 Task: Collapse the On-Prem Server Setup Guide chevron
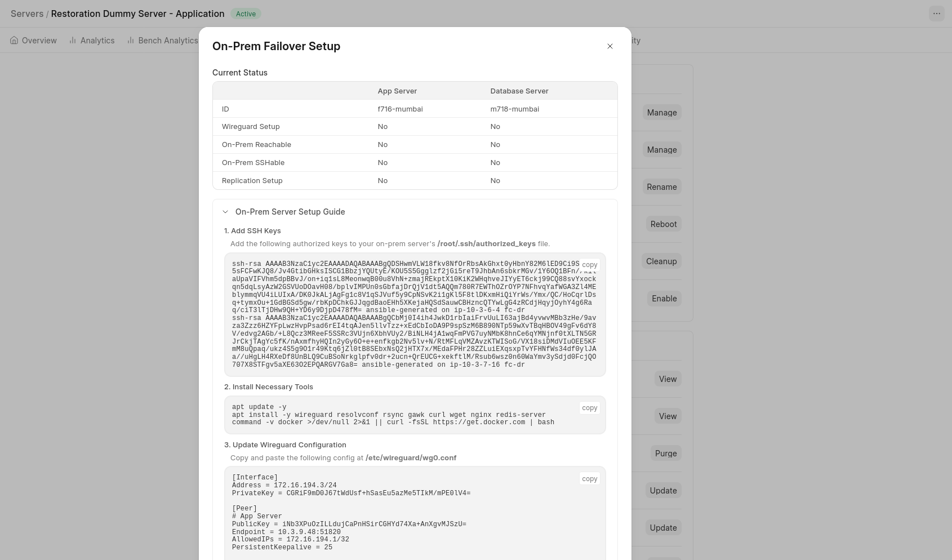coord(225,212)
